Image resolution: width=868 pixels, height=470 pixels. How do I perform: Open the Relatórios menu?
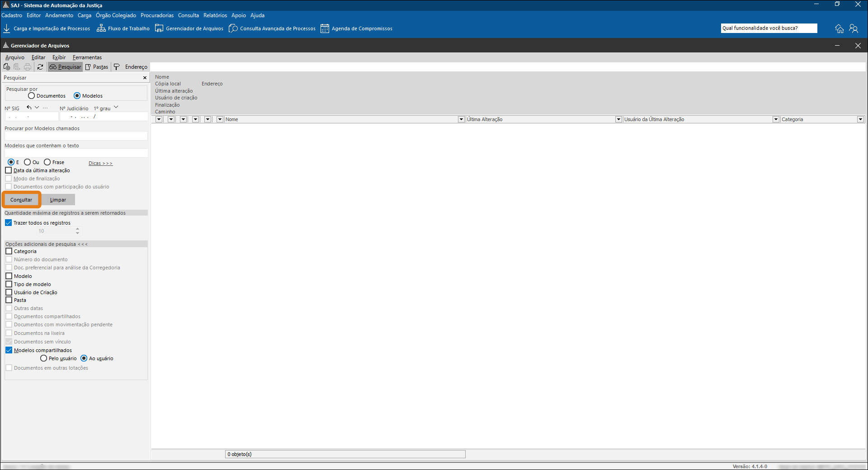(215, 15)
